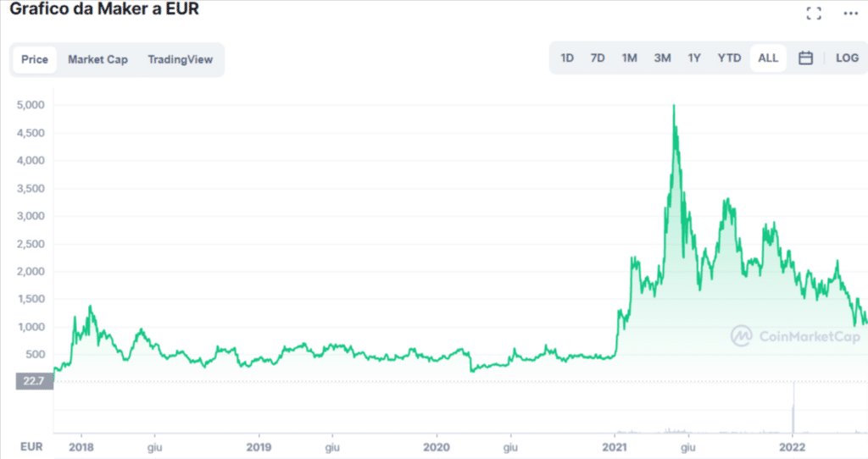Set chart range to 1D
The image size is (868, 459).
coord(567,58)
